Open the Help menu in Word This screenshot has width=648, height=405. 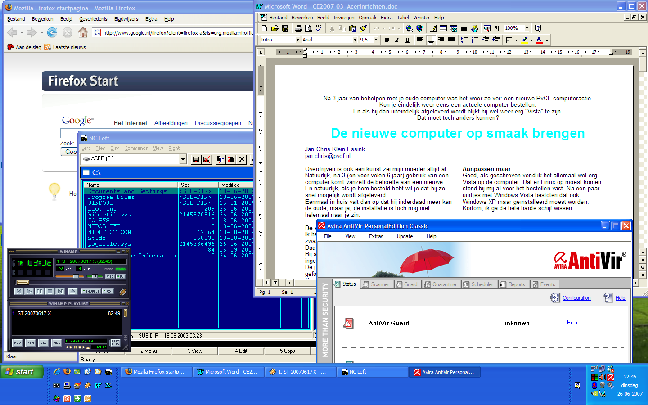(x=439, y=17)
